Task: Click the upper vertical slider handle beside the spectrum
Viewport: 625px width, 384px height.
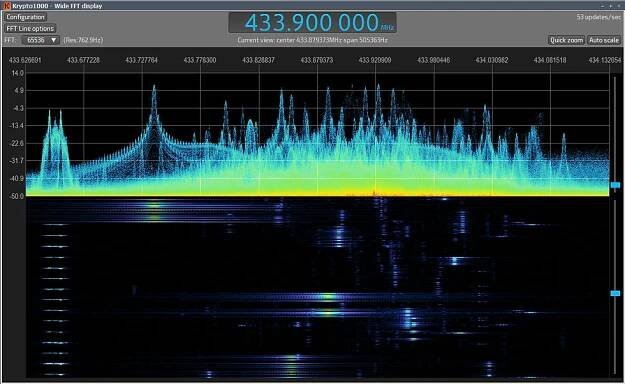Action: coord(615,185)
